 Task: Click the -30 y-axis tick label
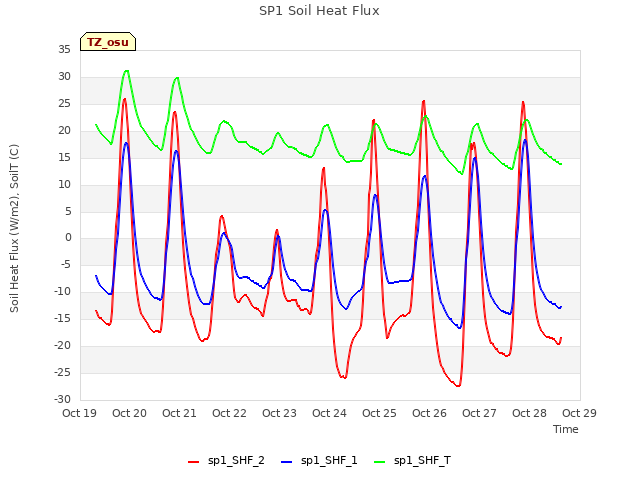click(62, 399)
